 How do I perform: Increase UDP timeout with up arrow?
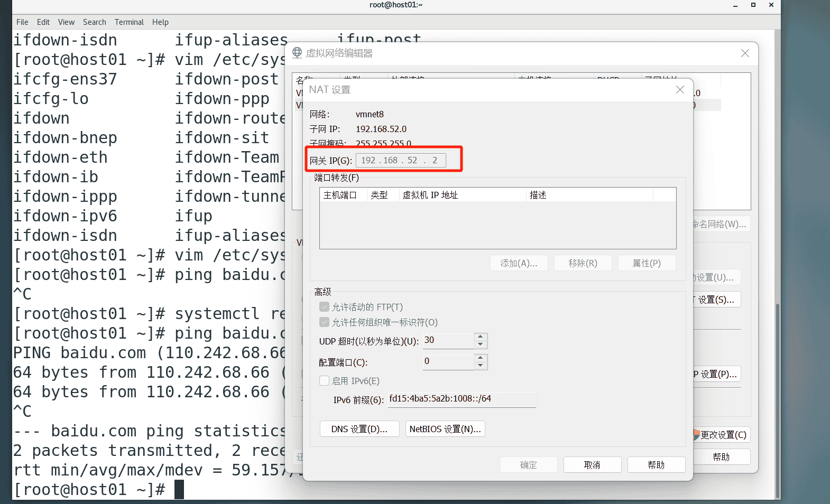coord(480,337)
